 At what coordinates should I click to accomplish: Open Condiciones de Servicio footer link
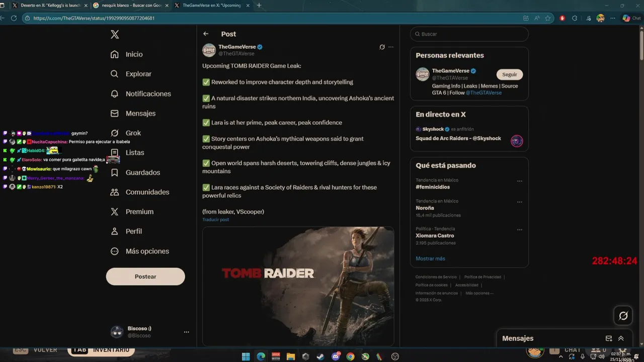(x=436, y=277)
